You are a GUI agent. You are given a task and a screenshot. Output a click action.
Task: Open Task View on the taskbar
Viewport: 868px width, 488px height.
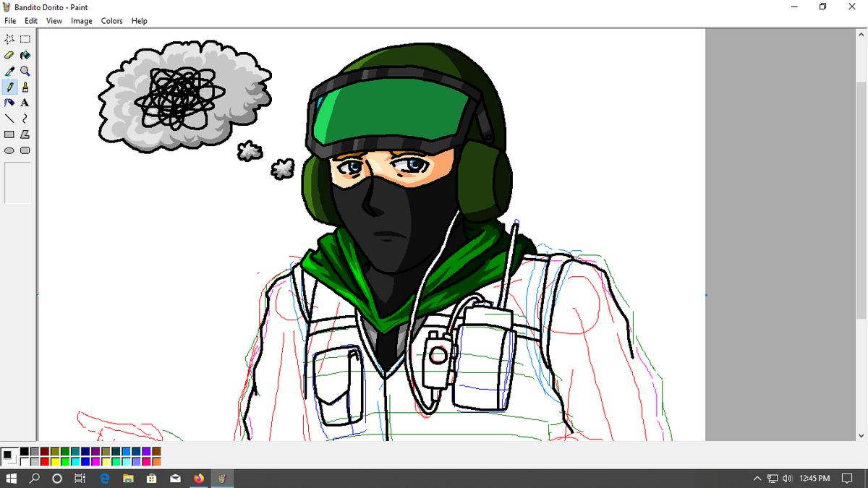pos(80,479)
